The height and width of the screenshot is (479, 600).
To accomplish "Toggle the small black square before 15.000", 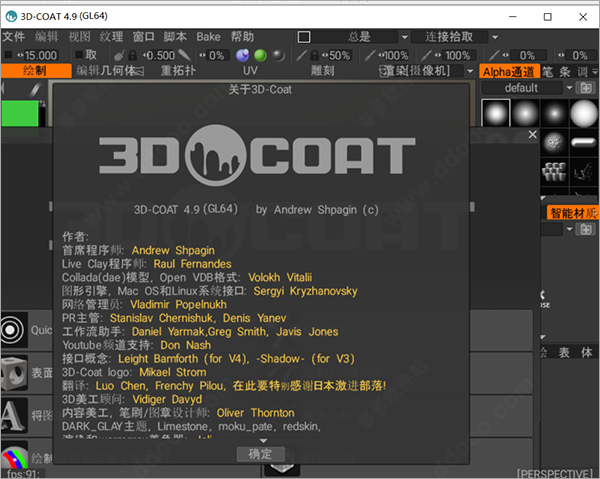I will pos(8,55).
